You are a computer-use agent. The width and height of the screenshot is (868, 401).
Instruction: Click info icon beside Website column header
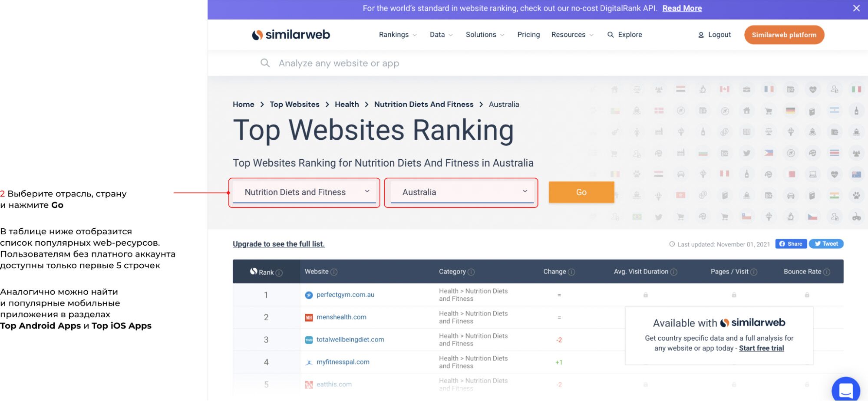pos(334,272)
